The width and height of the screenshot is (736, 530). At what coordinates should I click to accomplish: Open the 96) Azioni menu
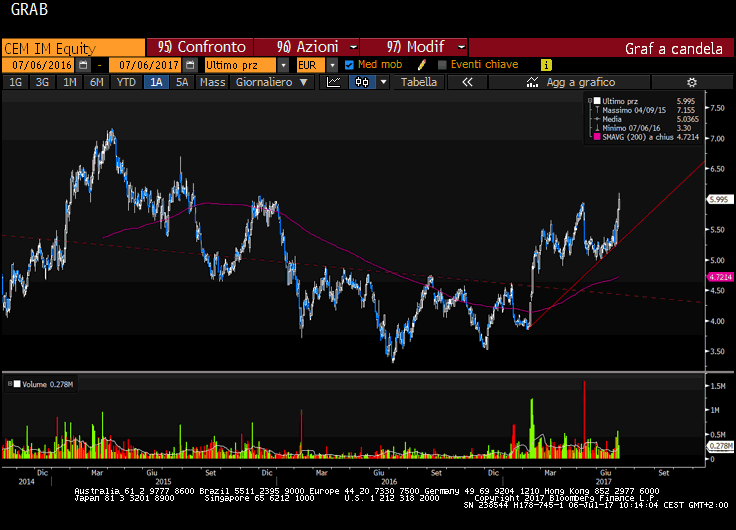tap(307, 47)
